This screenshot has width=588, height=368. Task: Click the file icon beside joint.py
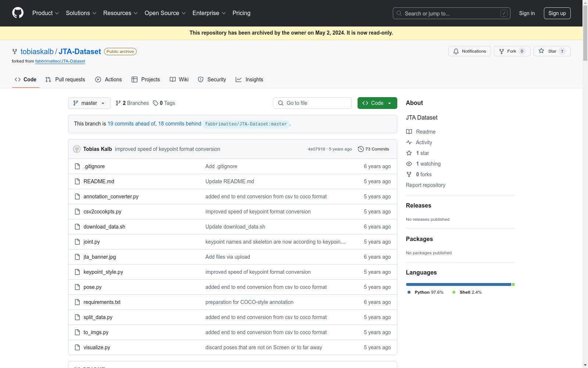click(77, 242)
